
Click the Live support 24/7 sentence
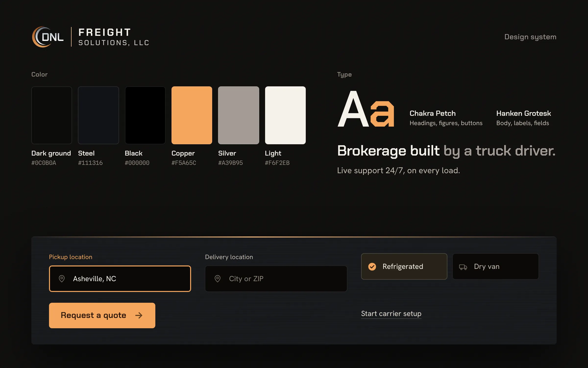click(x=398, y=171)
